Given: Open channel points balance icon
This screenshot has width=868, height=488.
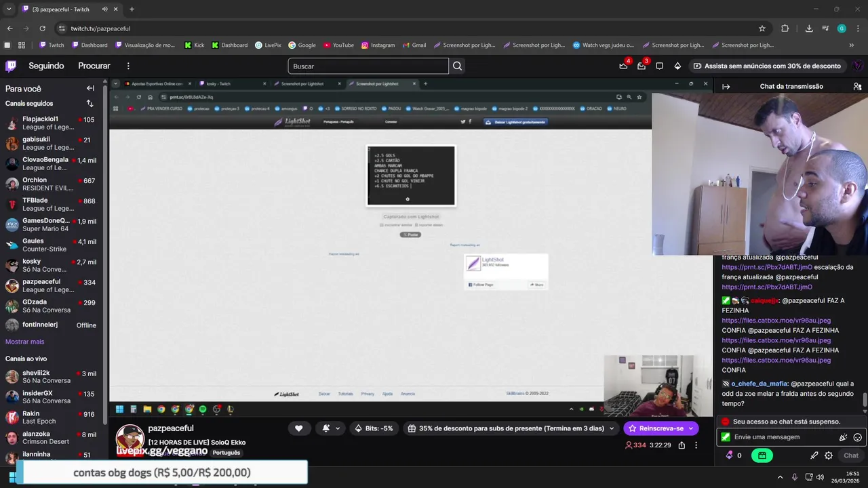Looking at the screenshot, I should pos(734,455).
